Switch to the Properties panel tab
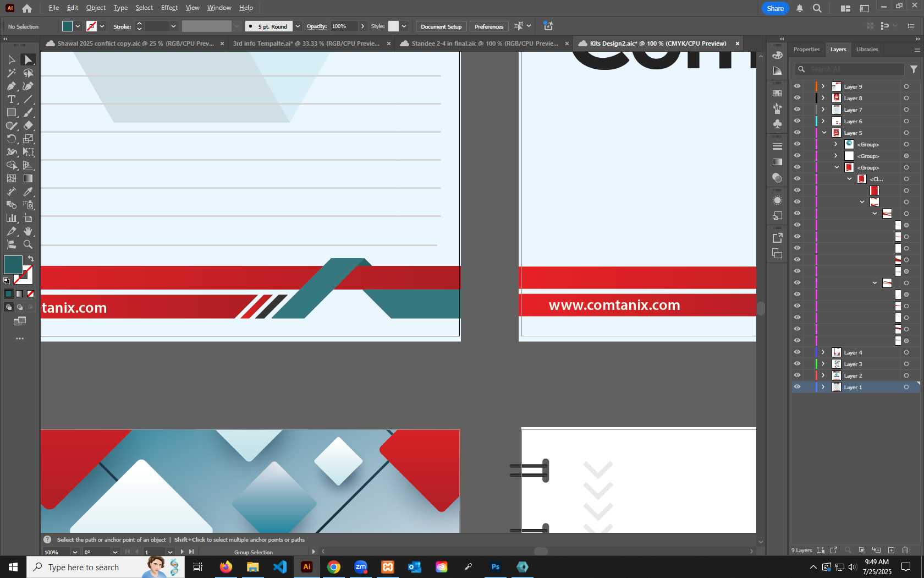This screenshot has height=578, width=924. coord(806,50)
